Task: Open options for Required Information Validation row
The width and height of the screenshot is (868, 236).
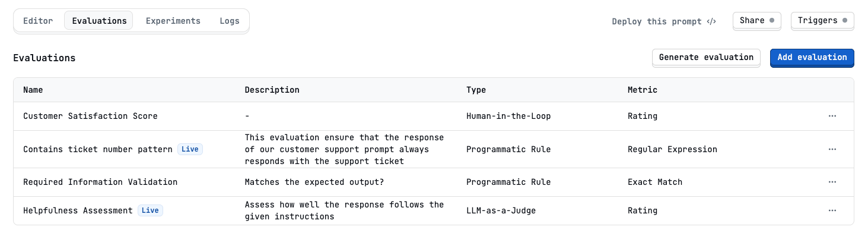Action: [832, 182]
